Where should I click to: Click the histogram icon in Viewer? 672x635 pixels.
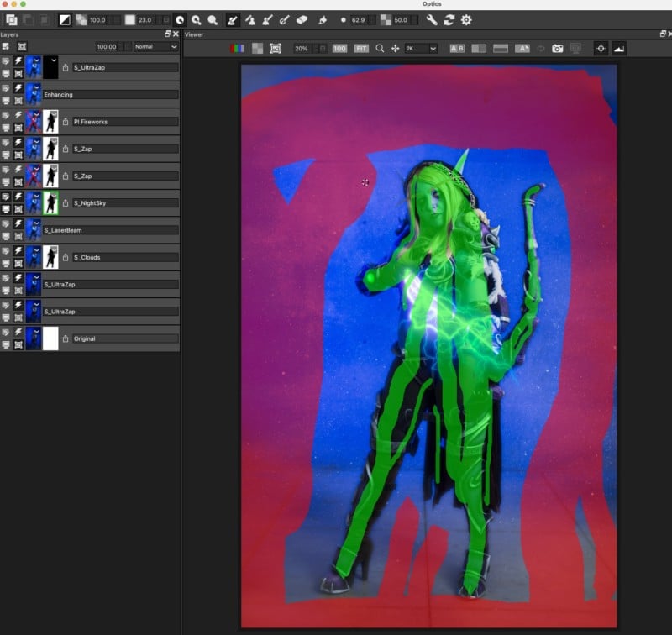coord(619,49)
